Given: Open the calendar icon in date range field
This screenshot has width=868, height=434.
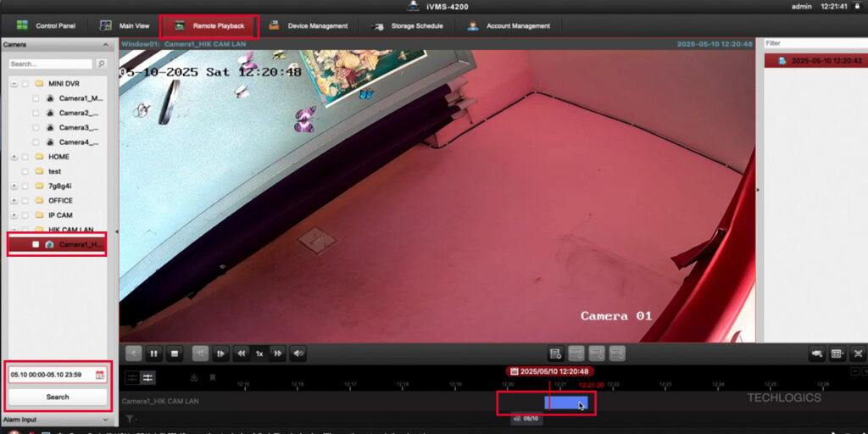Looking at the screenshot, I should 100,374.
